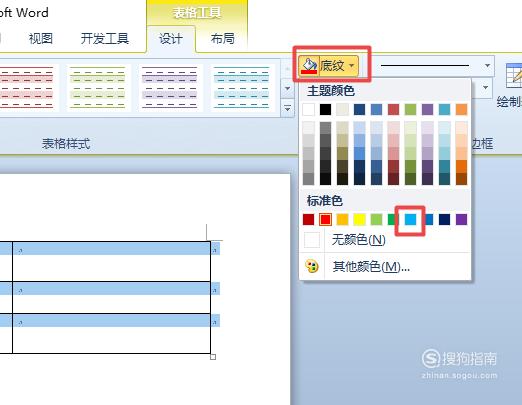Pick purple standard color
This screenshot has height=405, width=522.
pos(461,219)
